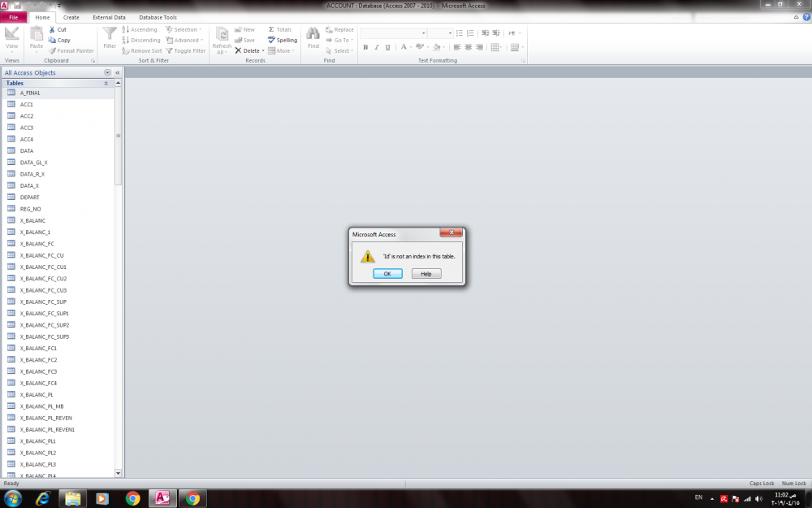Sort records Descending

click(x=140, y=40)
